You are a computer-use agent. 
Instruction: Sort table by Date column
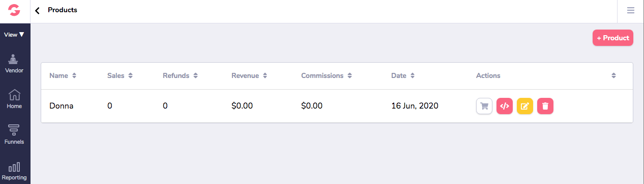point(403,75)
